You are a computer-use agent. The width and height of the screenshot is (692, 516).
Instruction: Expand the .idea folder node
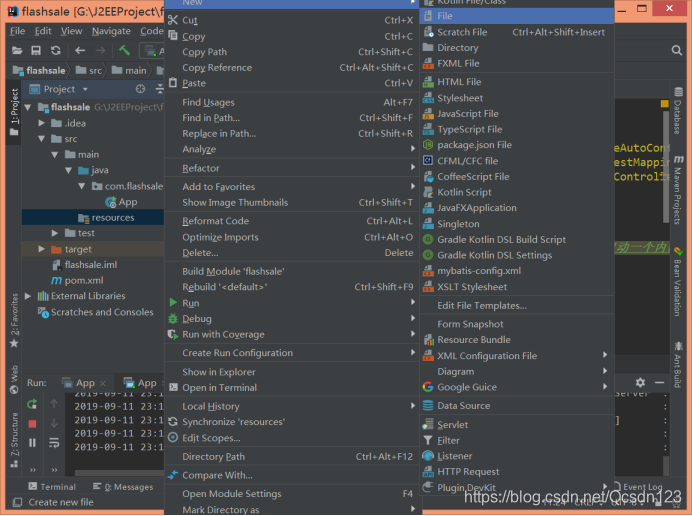(41, 123)
